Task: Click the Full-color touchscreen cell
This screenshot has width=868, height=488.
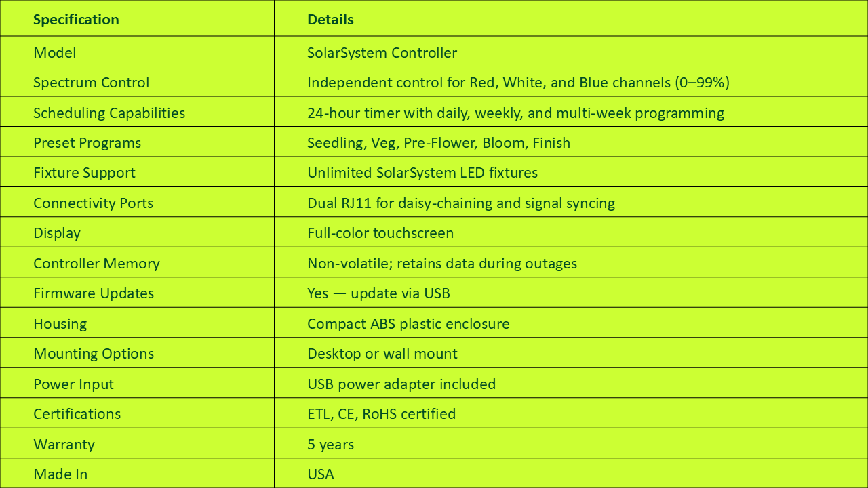Action: [380, 233]
